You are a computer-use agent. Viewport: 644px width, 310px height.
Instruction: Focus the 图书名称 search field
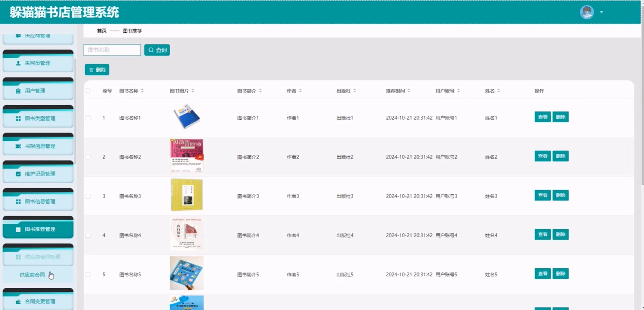click(112, 50)
